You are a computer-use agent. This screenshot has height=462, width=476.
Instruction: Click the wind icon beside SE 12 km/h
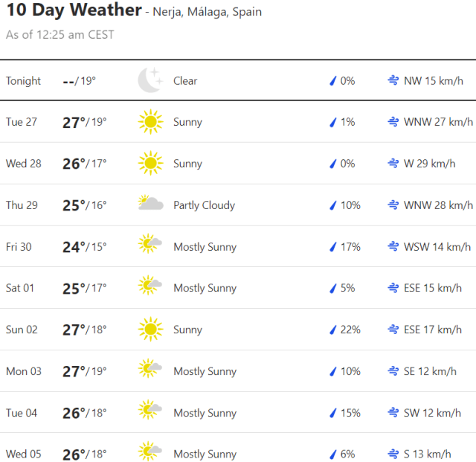[x=393, y=371]
